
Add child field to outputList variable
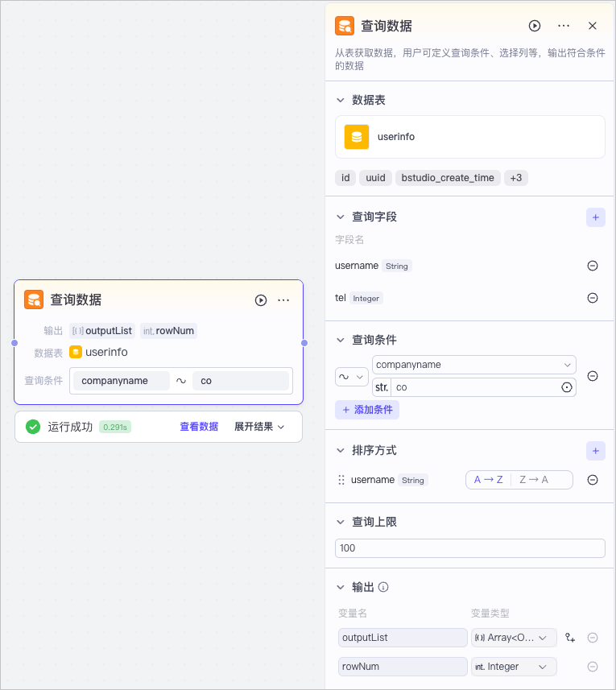(x=570, y=638)
